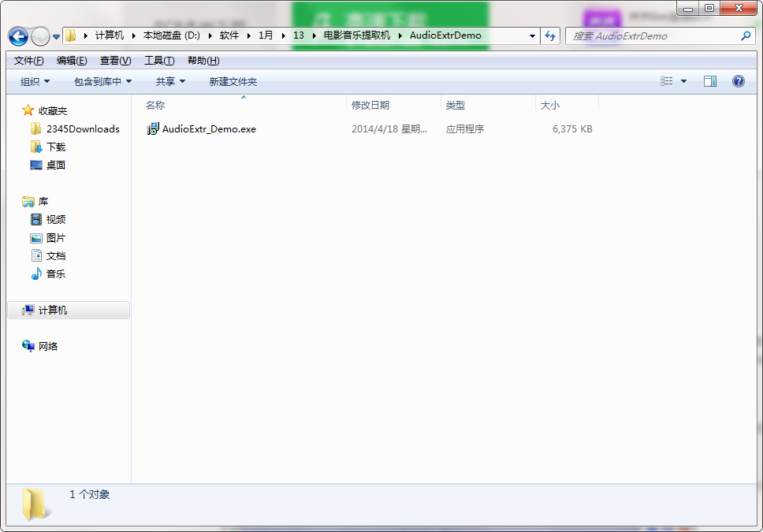Open the 共享 dropdown
The width and height of the screenshot is (763, 532).
coord(170,81)
